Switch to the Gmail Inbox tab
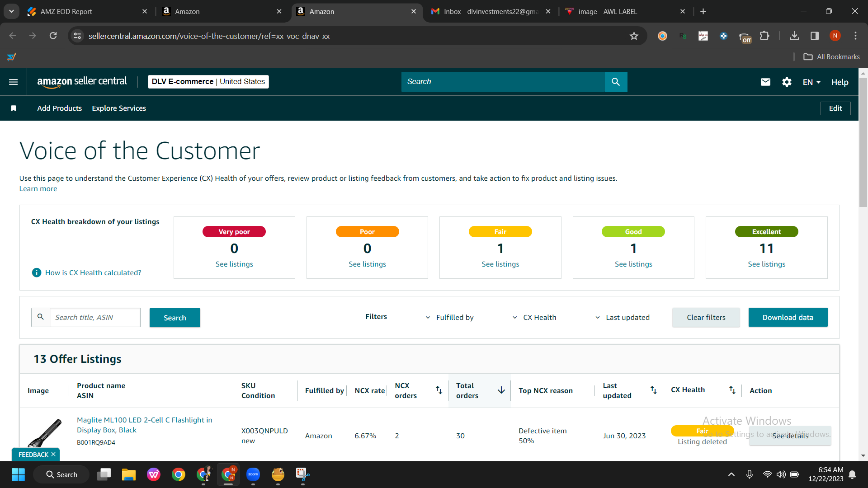Viewport: 868px width, 488px height. click(491, 11)
